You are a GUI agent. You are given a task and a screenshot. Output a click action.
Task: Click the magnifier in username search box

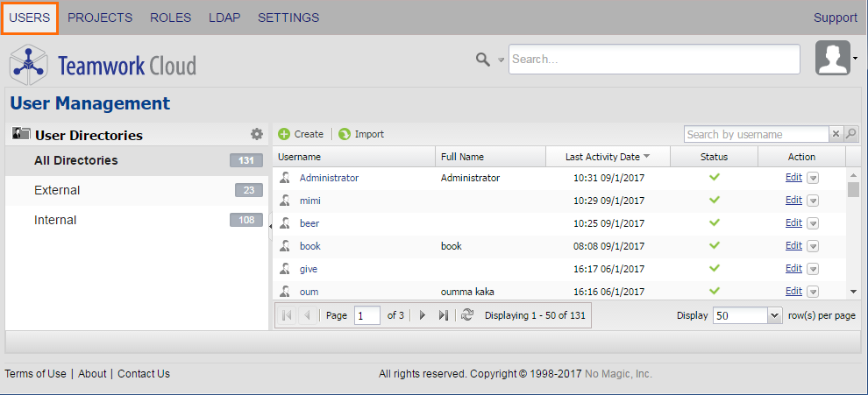tap(850, 134)
